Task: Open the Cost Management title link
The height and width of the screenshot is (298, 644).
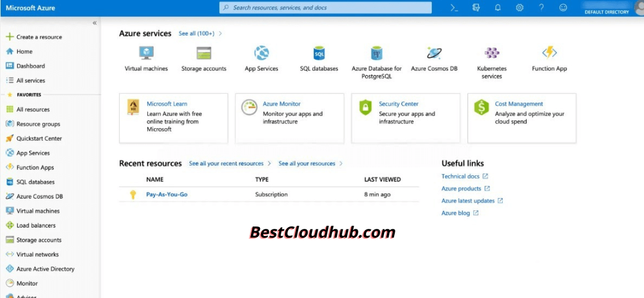Action: (519, 104)
